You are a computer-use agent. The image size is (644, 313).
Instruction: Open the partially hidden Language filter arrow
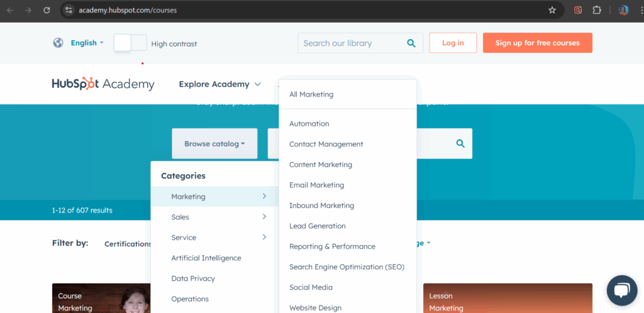tap(428, 243)
